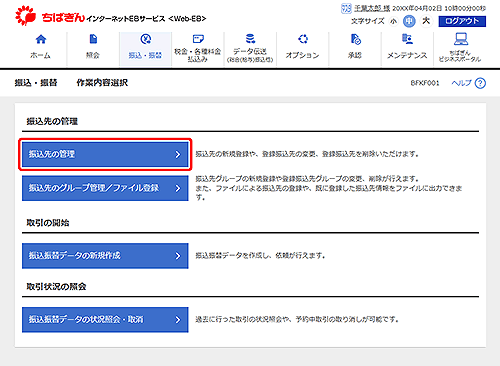
Task: Open 振込先の管理 button
Action: point(105,154)
